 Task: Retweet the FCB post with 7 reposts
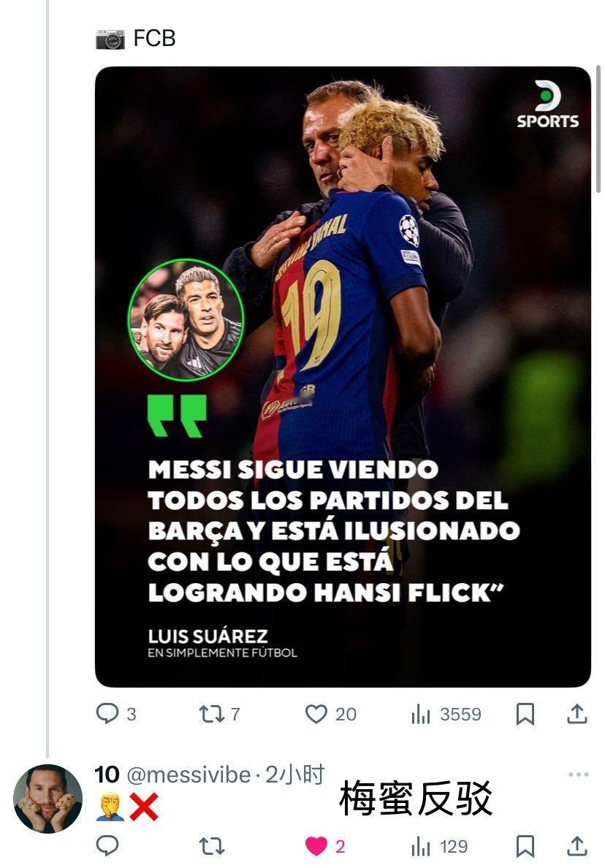219,714
